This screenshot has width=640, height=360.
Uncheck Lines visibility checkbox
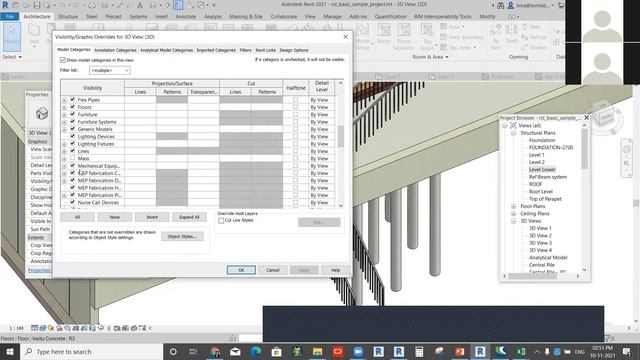[73, 151]
